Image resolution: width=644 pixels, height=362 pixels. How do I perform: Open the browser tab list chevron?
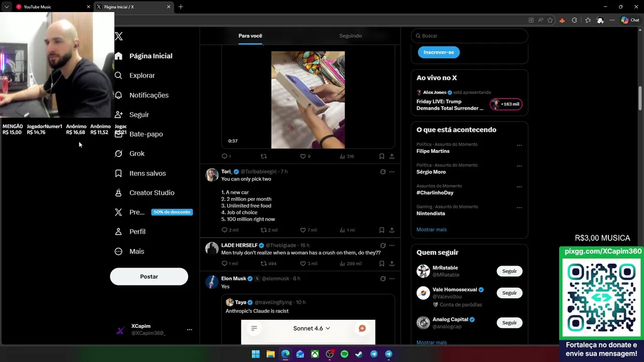point(7,7)
